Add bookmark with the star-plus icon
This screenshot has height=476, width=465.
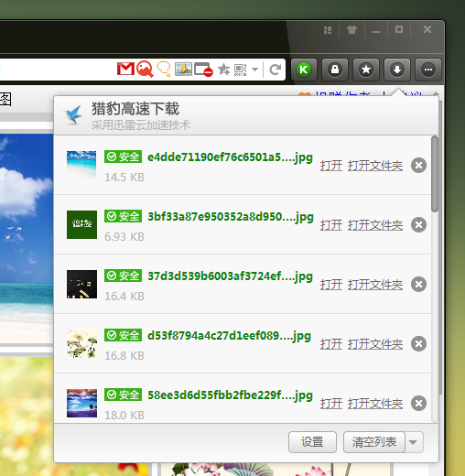click(x=224, y=70)
